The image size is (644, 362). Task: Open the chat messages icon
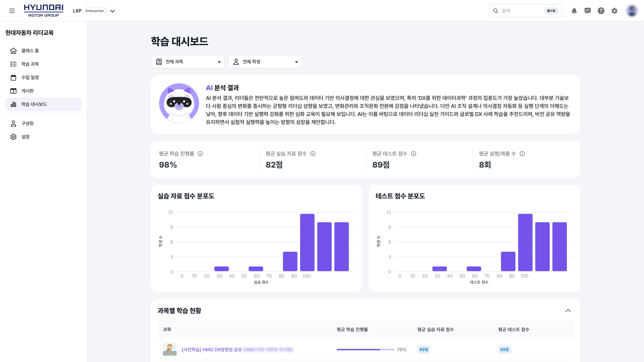click(587, 11)
